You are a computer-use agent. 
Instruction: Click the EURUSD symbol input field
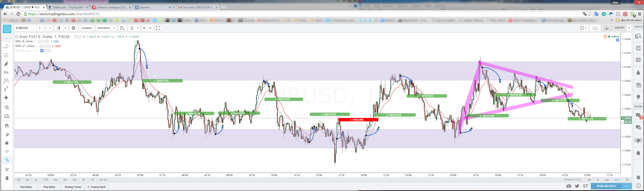(x=25, y=28)
